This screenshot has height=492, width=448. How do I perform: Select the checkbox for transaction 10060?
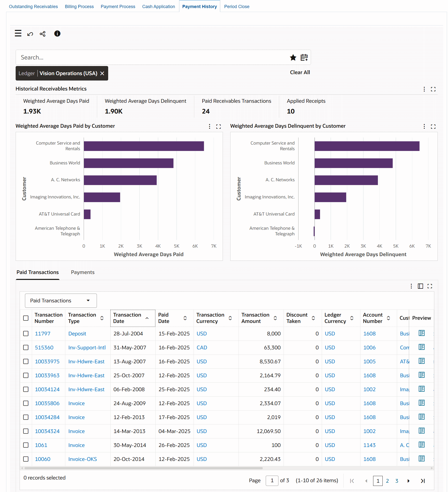coord(26,459)
